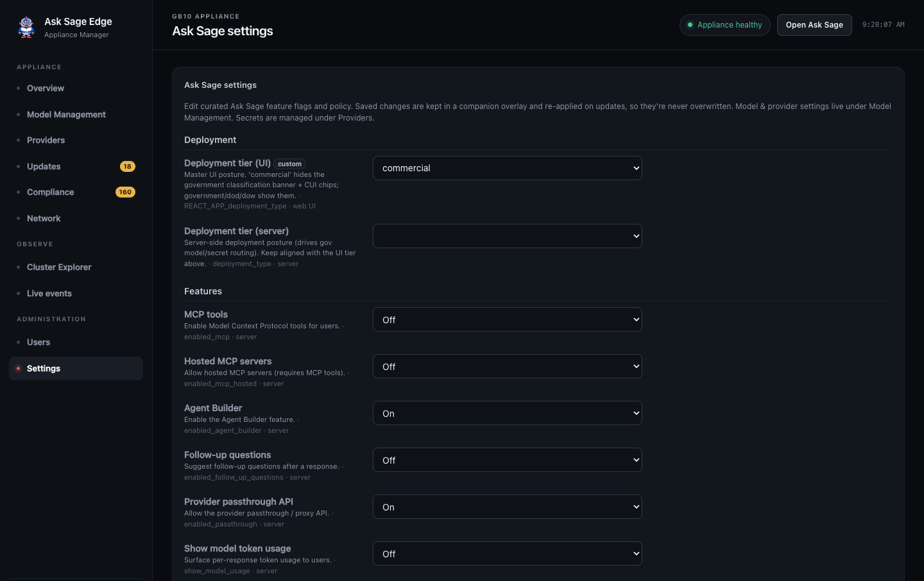Open the Follow-up questions dropdown
Viewport: 924px width, 581px height.
pyautogui.click(x=508, y=460)
